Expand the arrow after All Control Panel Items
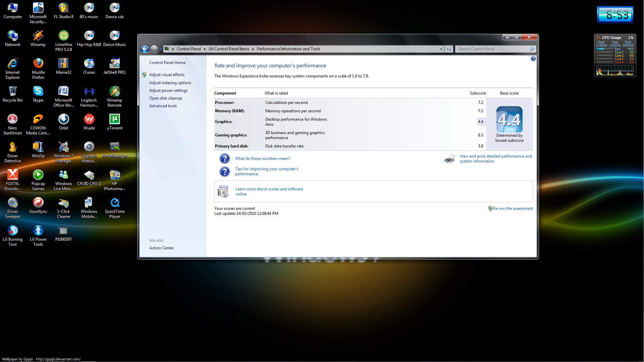 (x=253, y=49)
